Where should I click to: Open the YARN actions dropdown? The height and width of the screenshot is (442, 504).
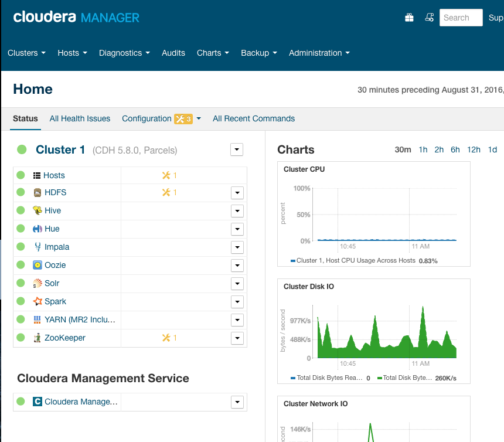pyautogui.click(x=237, y=320)
